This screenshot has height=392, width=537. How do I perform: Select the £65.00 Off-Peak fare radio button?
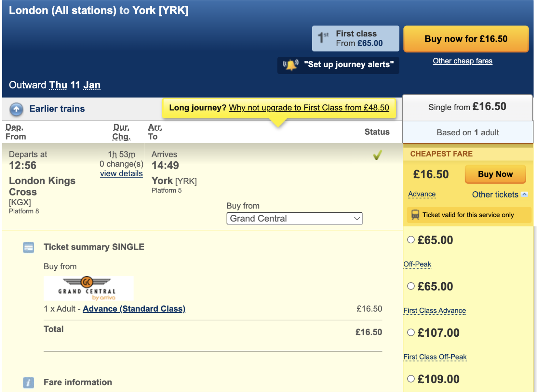tap(411, 286)
